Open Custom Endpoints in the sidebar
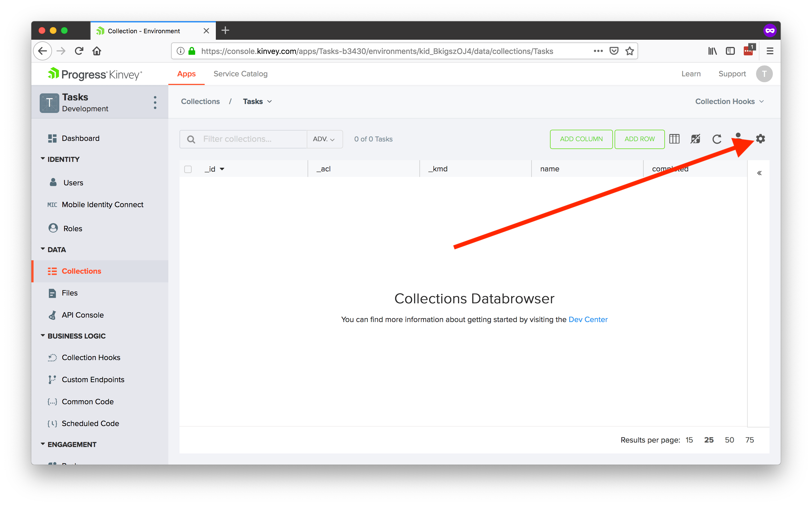The width and height of the screenshot is (812, 506). coord(93,380)
